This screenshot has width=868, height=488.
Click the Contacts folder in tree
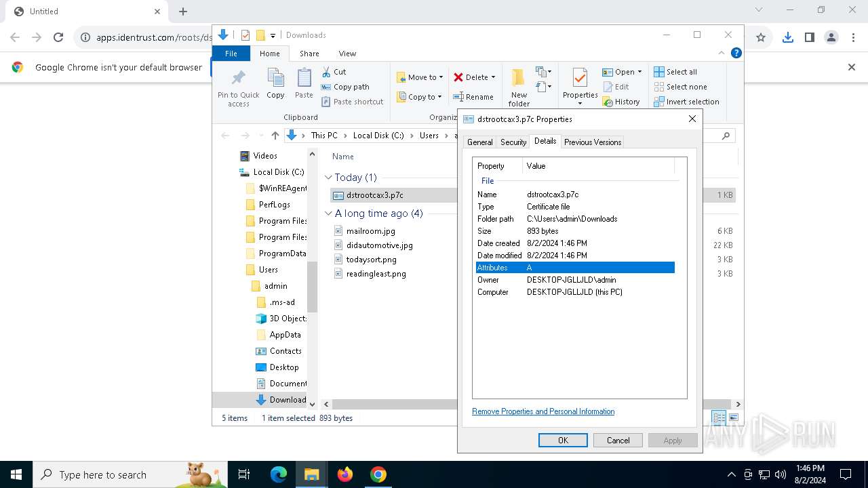click(x=285, y=351)
